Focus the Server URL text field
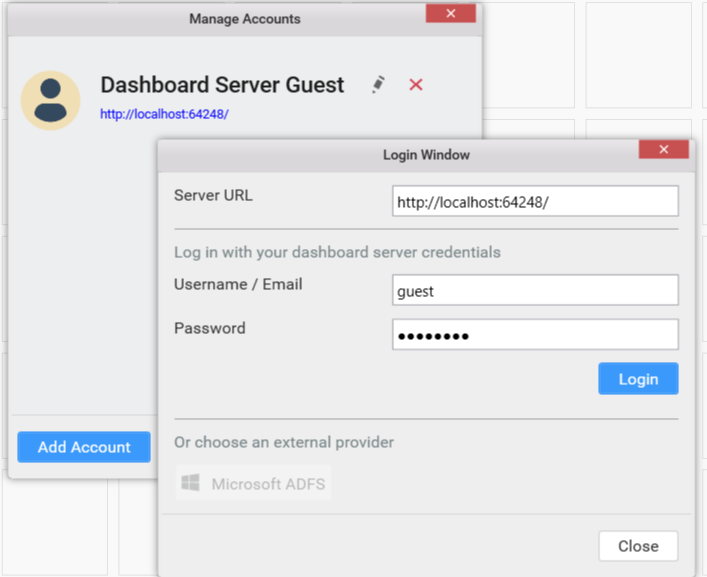Screen dimensions: 707x577 click(x=535, y=201)
